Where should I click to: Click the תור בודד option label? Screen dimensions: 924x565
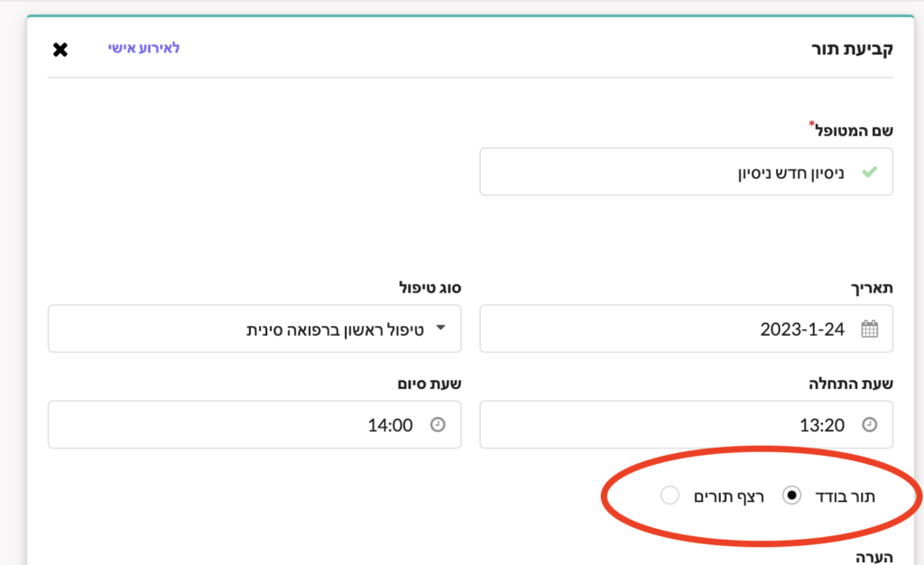[845, 496]
